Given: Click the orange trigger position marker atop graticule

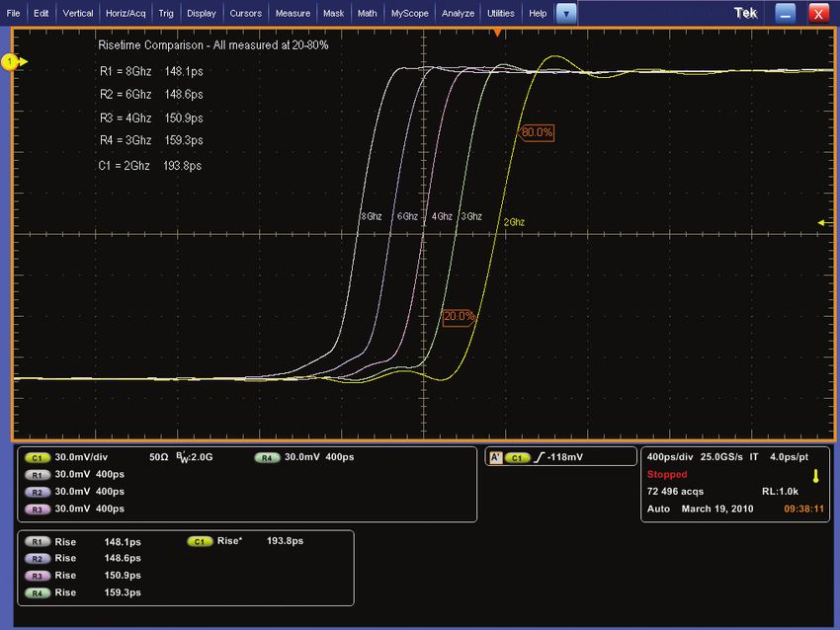Looking at the screenshot, I should pyautogui.click(x=498, y=34).
